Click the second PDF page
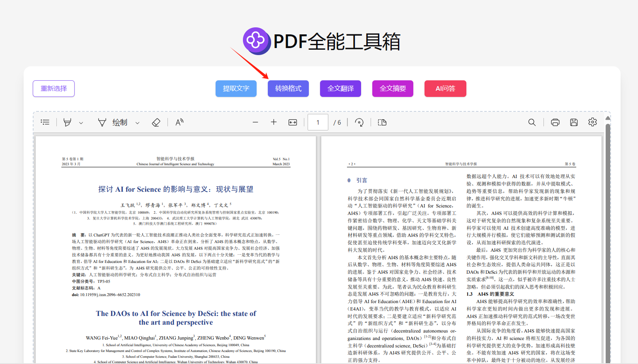The height and width of the screenshot is (364, 638). click(461, 250)
